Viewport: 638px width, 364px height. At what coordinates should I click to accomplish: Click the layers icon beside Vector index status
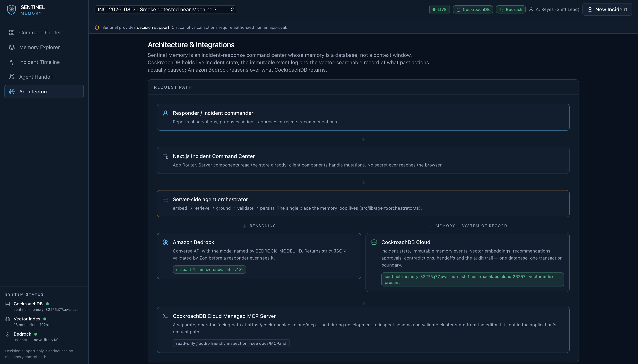(x=8, y=319)
